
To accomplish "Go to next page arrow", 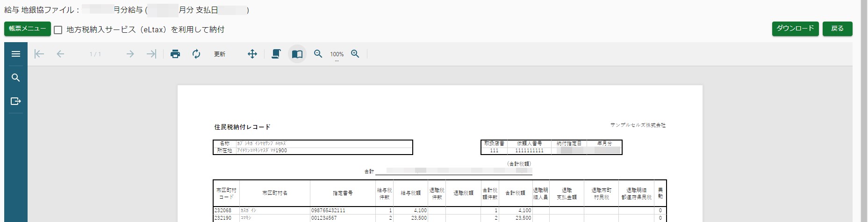I will 130,54.
